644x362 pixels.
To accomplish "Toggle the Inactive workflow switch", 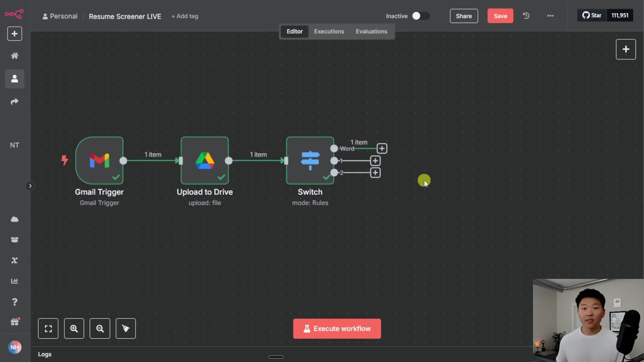I will click(x=421, y=16).
